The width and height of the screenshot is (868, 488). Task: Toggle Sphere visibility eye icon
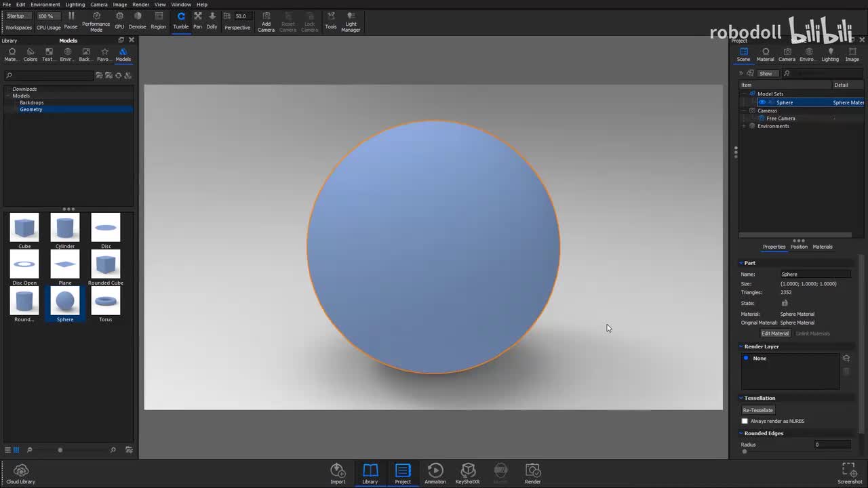coord(762,102)
